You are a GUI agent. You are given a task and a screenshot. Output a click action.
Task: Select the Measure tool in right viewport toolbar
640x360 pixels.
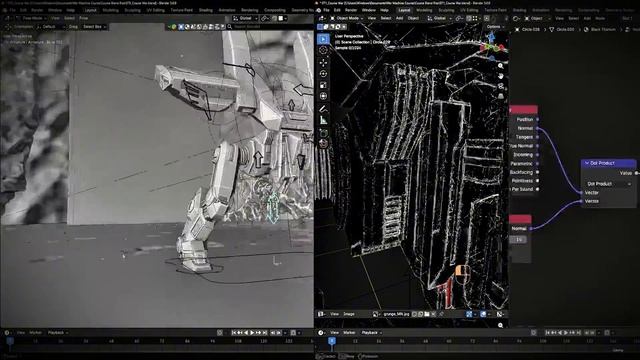(x=323, y=120)
